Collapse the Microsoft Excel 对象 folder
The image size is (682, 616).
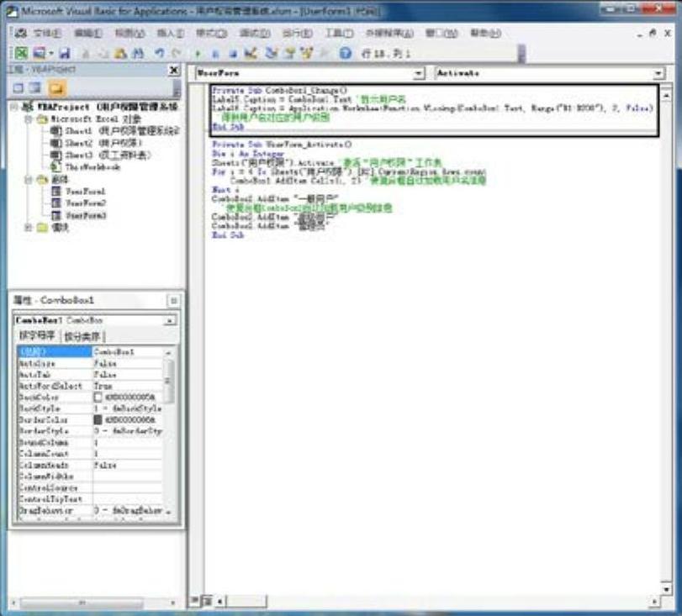click(29, 118)
